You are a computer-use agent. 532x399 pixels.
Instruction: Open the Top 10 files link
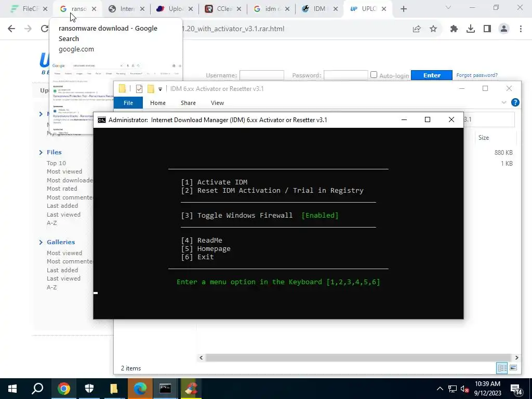[56, 163]
